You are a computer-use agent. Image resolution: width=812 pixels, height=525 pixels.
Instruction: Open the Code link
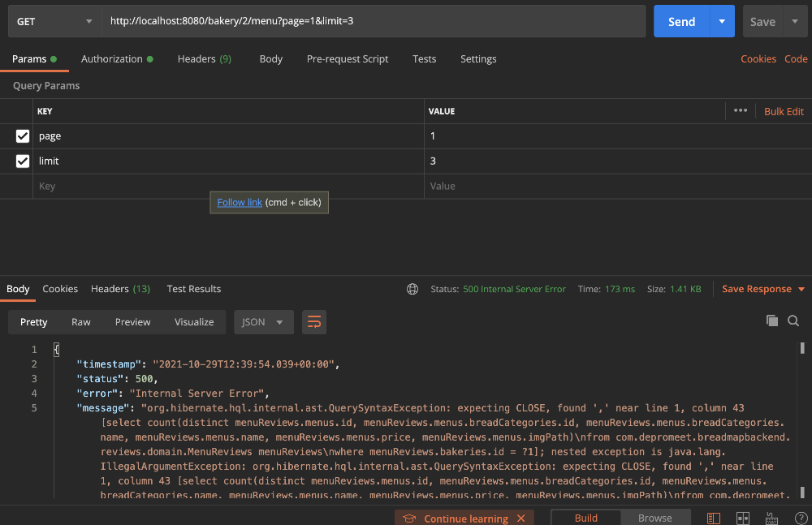click(x=796, y=59)
